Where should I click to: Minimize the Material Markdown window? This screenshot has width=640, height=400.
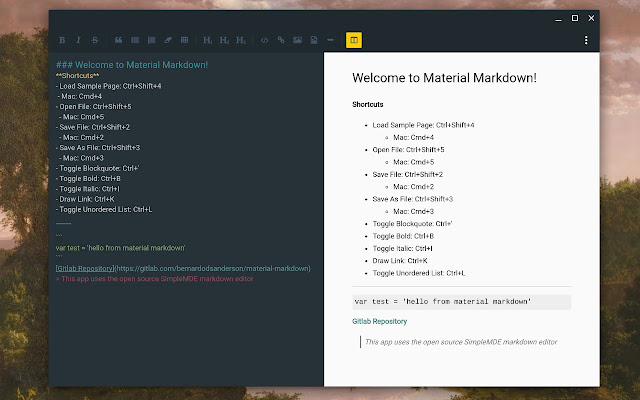(558, 18)
